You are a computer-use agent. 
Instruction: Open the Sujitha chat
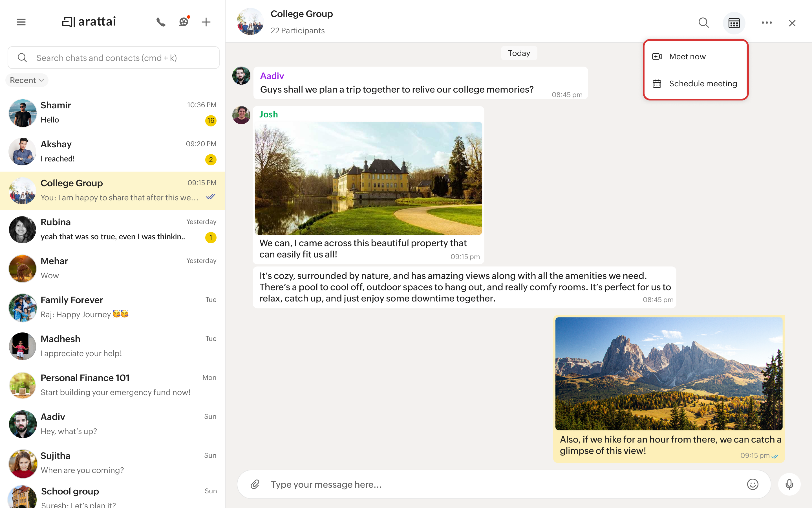pos(112,463)
